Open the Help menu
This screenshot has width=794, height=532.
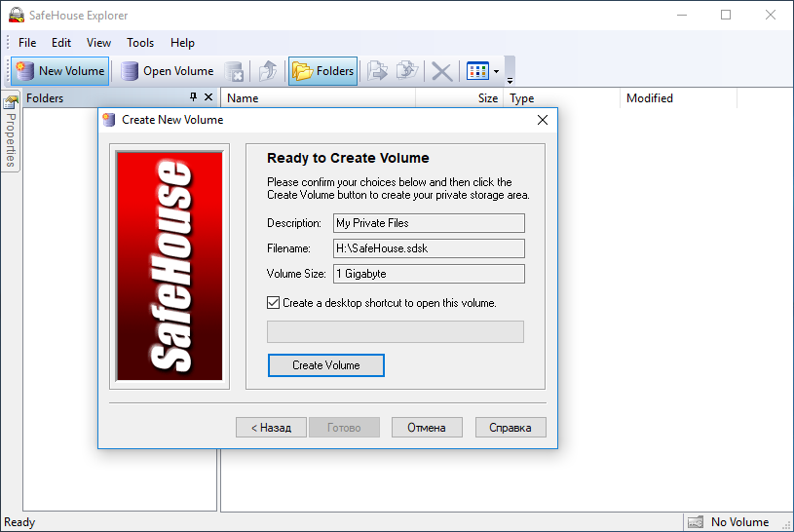coord(182,43)
